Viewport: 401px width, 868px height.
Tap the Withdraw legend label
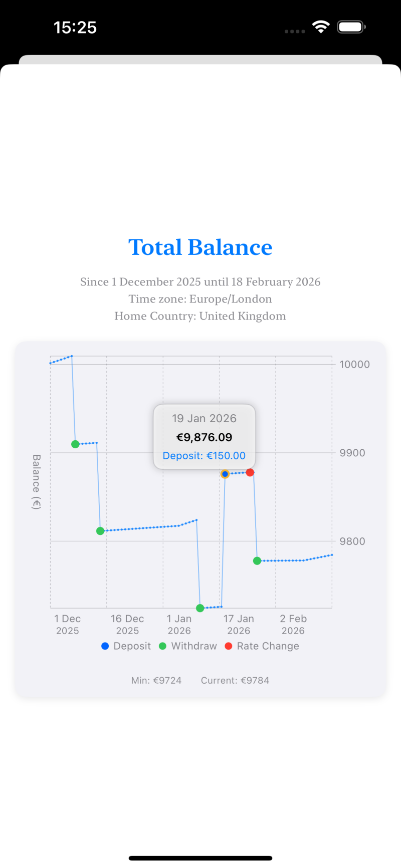point(194,646)
